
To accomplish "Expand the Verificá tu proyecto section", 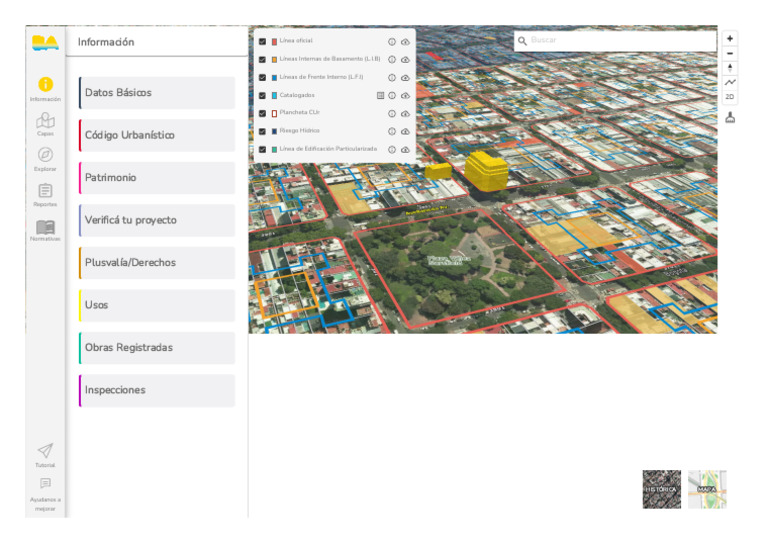I will tap(157, 220).
